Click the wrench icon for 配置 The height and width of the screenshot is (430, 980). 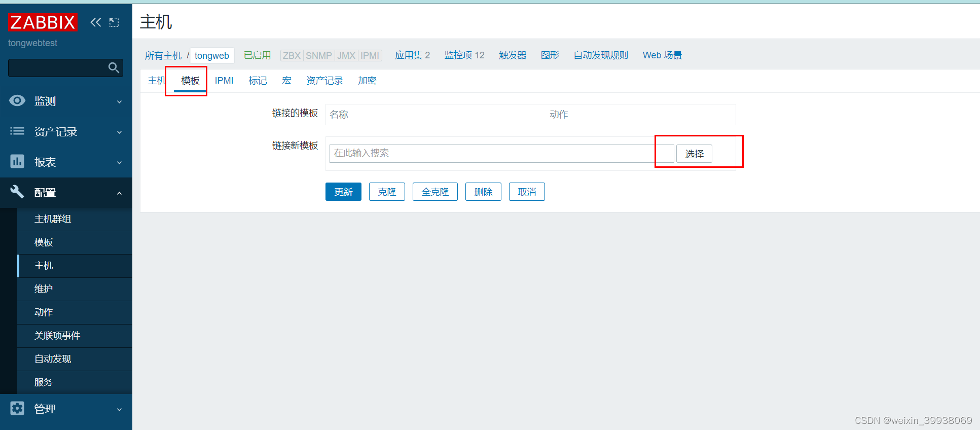tap(17, 192)
